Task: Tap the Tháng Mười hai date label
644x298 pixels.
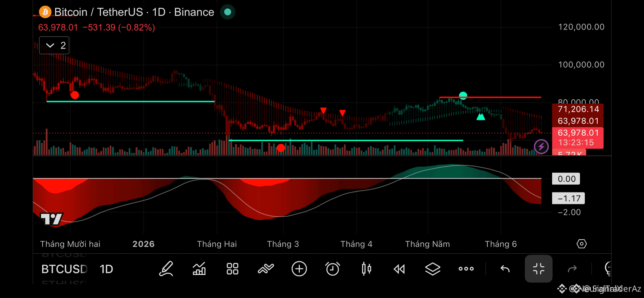Action: (70, 244)
